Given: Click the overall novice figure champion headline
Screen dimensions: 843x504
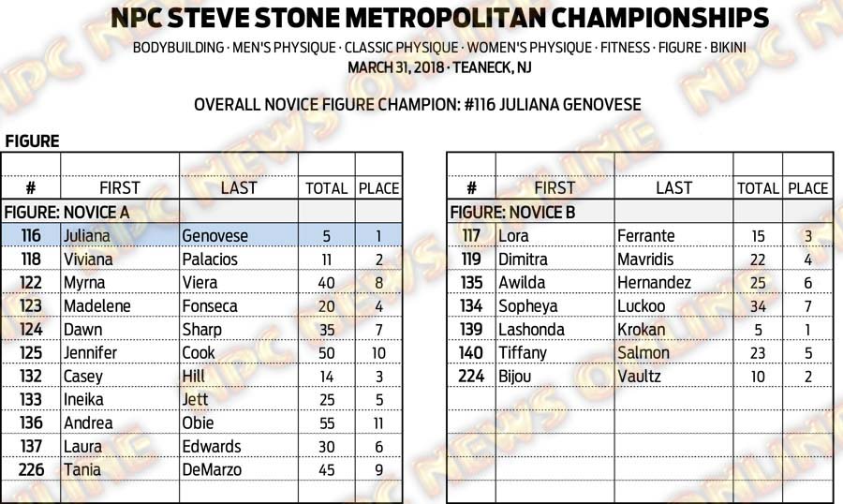Looking at the screenshot, I should [x=418, y=104].
